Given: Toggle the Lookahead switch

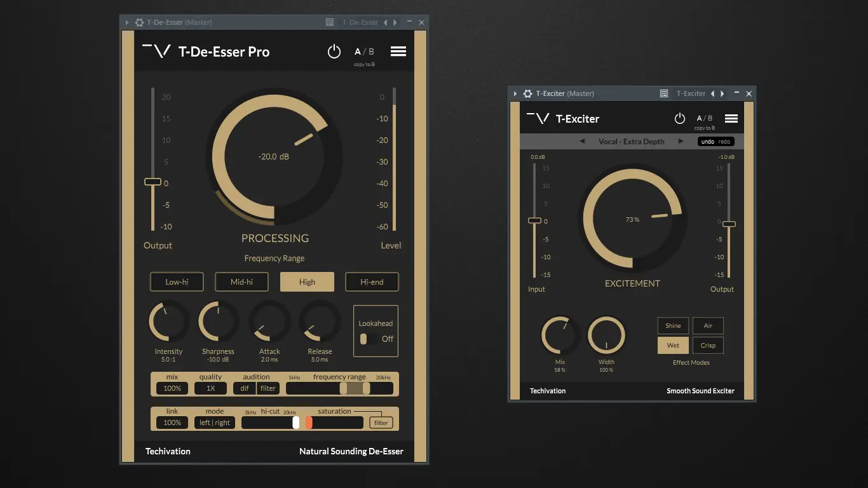Looking at the screenshot, I should click(368, 339).
